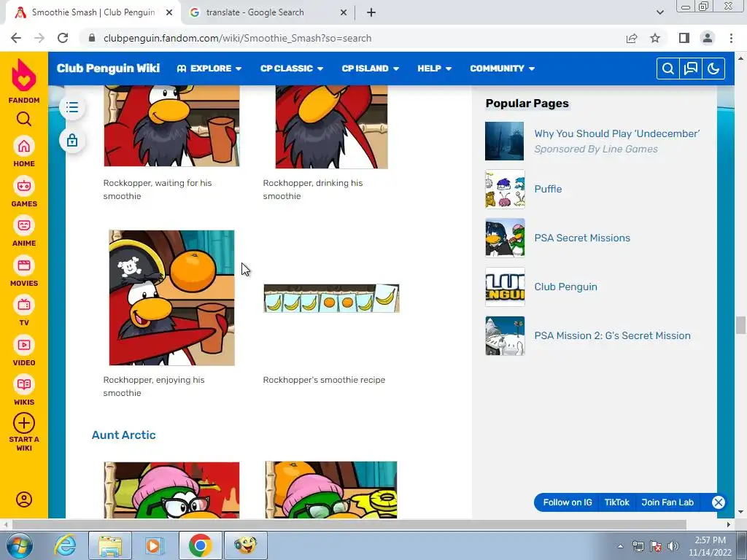The width and height of the screenshot is (747, 560).
Task: Share this page via address bar icon
Action: [x=632, y=38]
